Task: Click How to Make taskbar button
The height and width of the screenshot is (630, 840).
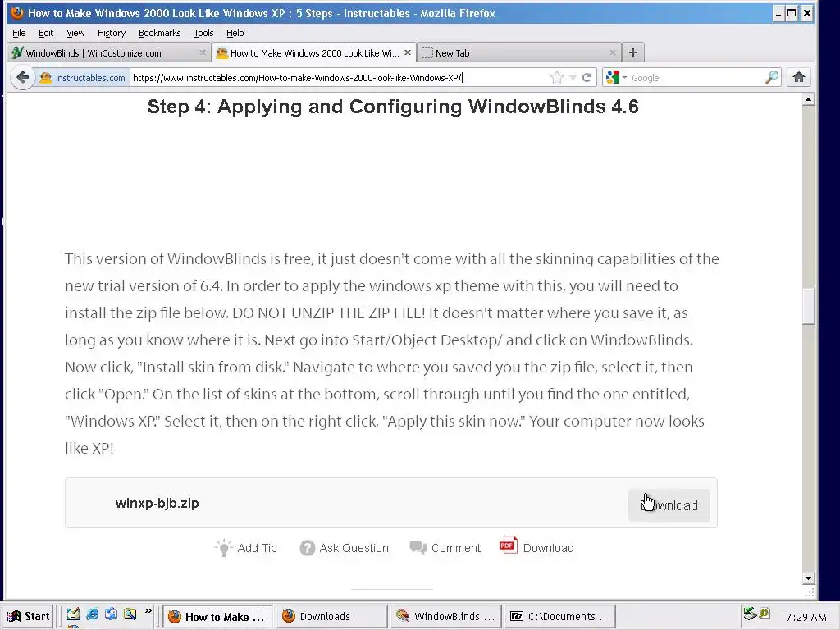Action: [217, 616]
